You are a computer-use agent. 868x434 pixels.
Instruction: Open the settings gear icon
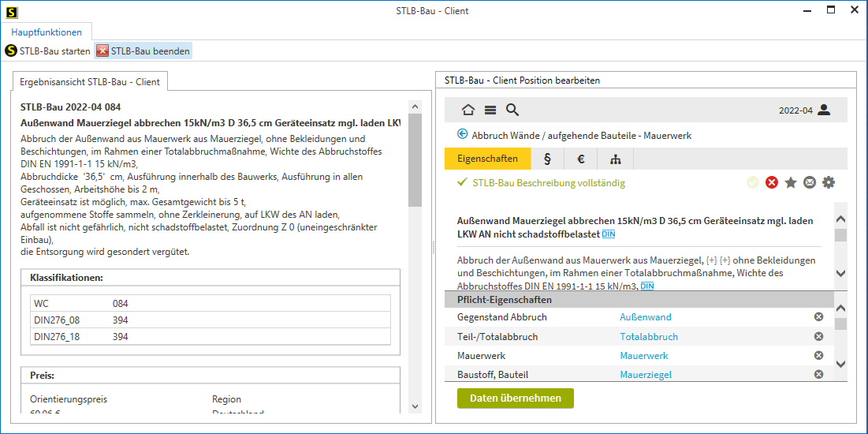pyautogui.click(x=828, y=182)
